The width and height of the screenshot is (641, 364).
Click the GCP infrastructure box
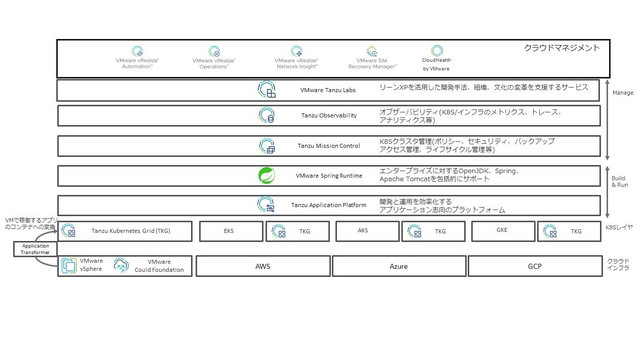coord(535,266)
